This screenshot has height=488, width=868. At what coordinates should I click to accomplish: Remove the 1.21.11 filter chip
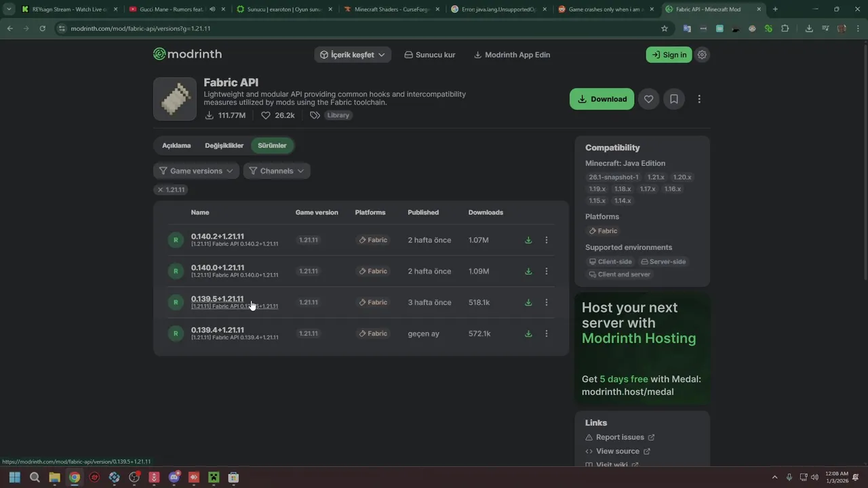pos(171,190)
